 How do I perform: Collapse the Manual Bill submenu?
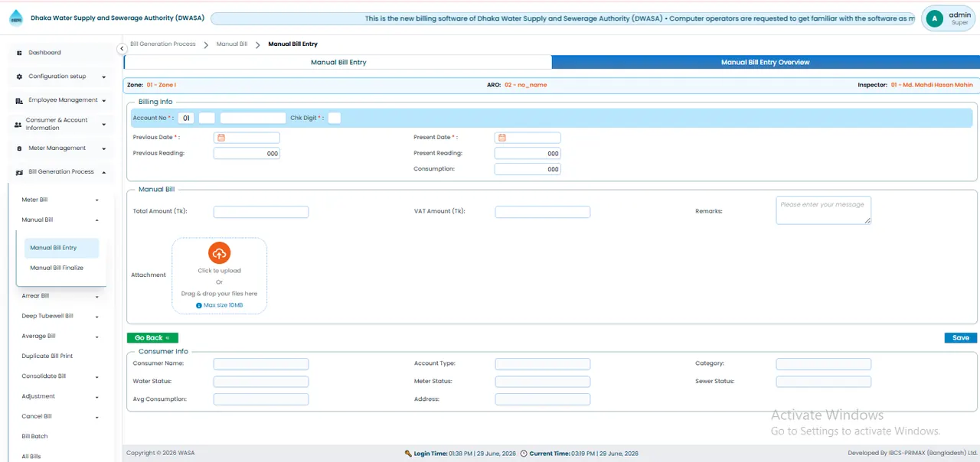click(97, 220)
